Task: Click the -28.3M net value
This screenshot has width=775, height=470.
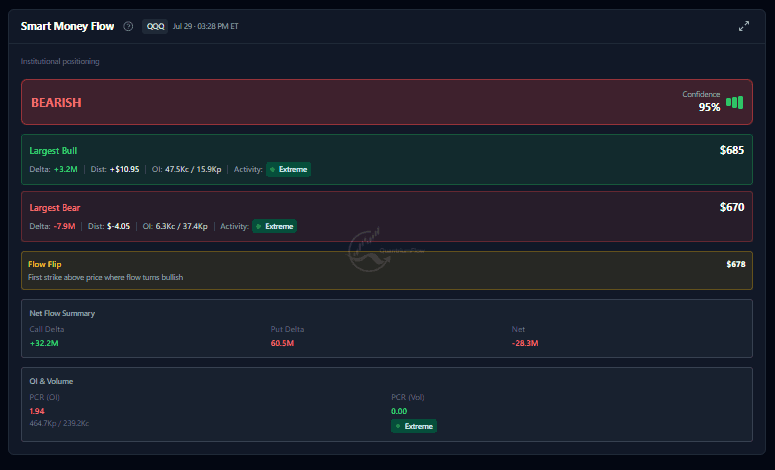Action: click(525, 343)
